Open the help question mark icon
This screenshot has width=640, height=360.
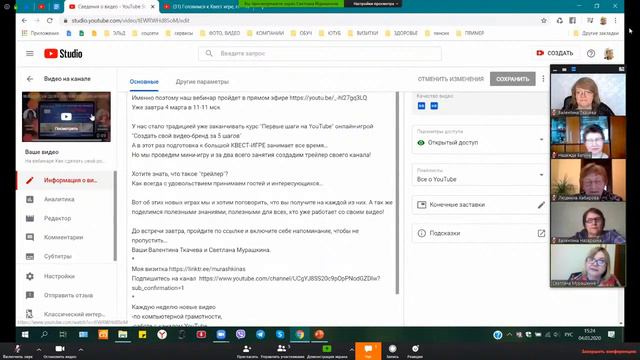(x=591, y=53)
